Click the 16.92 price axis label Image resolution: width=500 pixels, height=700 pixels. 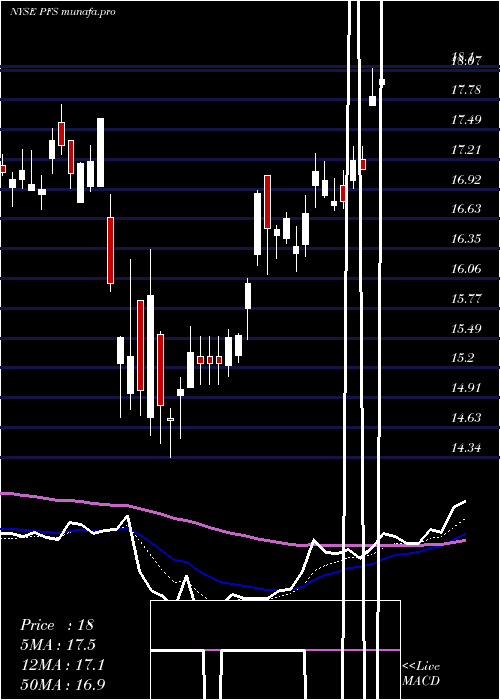[466, 179]
